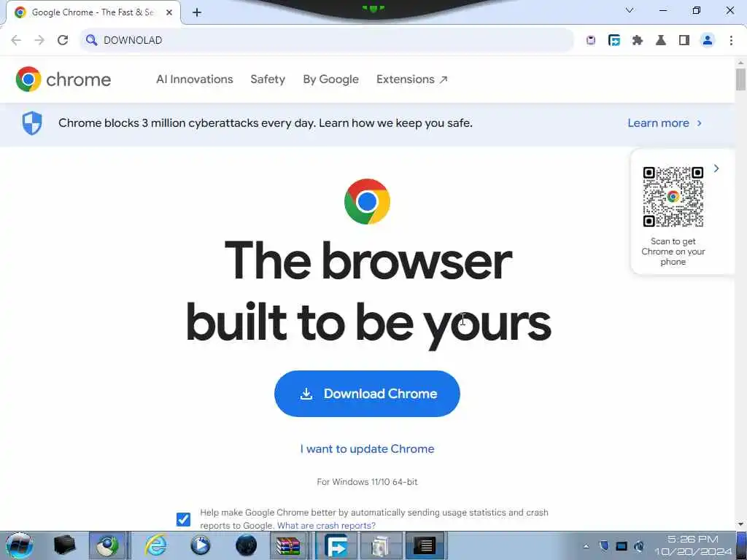Click the chrome logo in site header
Image resolution: width=747 pixels, height=560 pixels.
pyautogui.click(x=63, y=79)
